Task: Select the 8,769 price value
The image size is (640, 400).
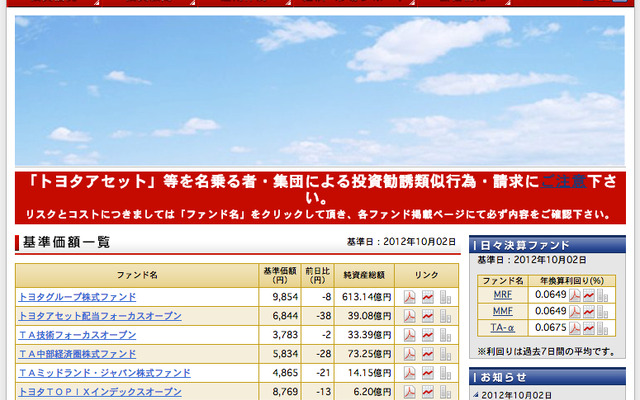Action: (x=285, y=392)
